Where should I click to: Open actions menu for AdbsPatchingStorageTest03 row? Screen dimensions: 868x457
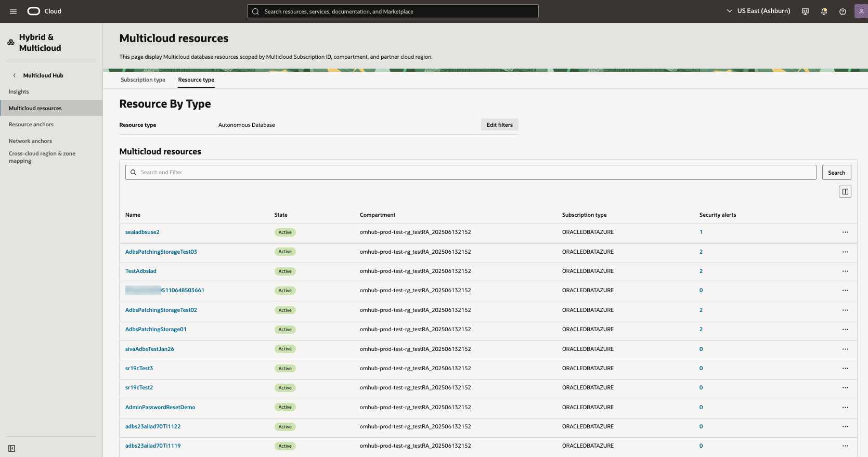pos(845,252)
